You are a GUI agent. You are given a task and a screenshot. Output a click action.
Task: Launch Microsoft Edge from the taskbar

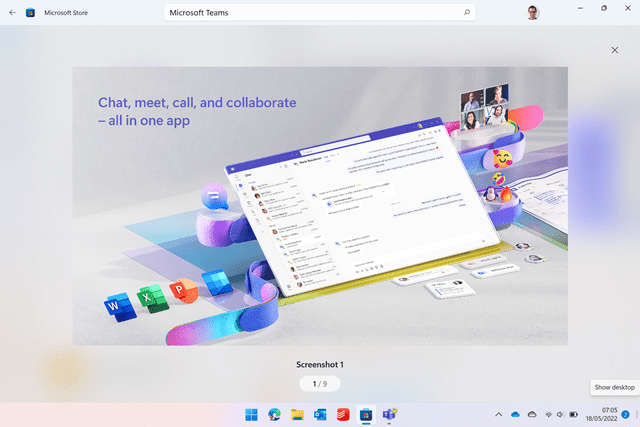274,415
